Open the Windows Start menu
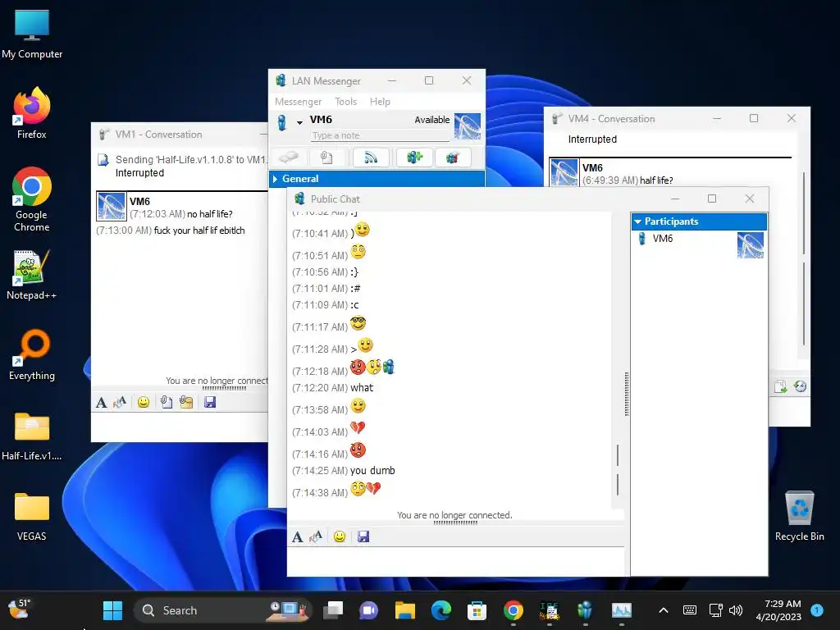 tap(112, 610)
